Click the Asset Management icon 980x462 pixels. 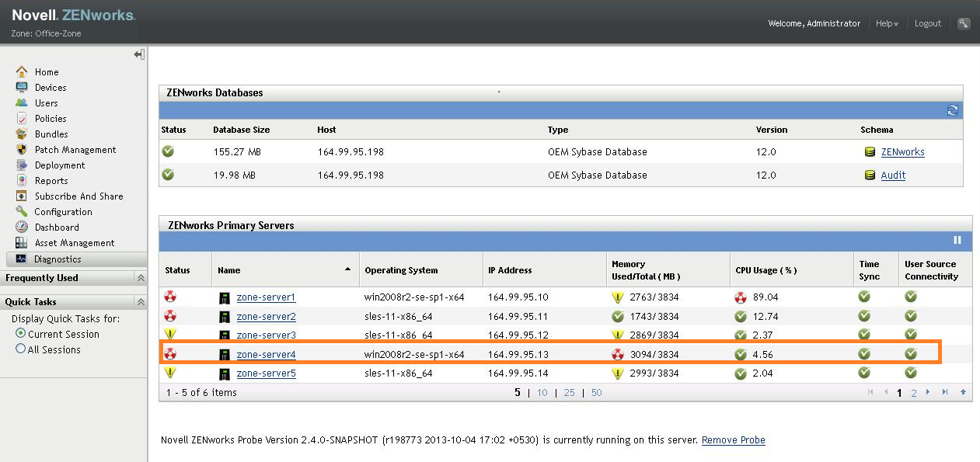tap(22, 242)
